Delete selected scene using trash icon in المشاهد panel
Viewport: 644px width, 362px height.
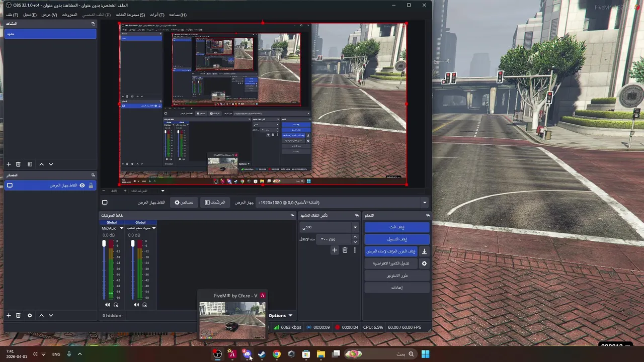[18, 164]
